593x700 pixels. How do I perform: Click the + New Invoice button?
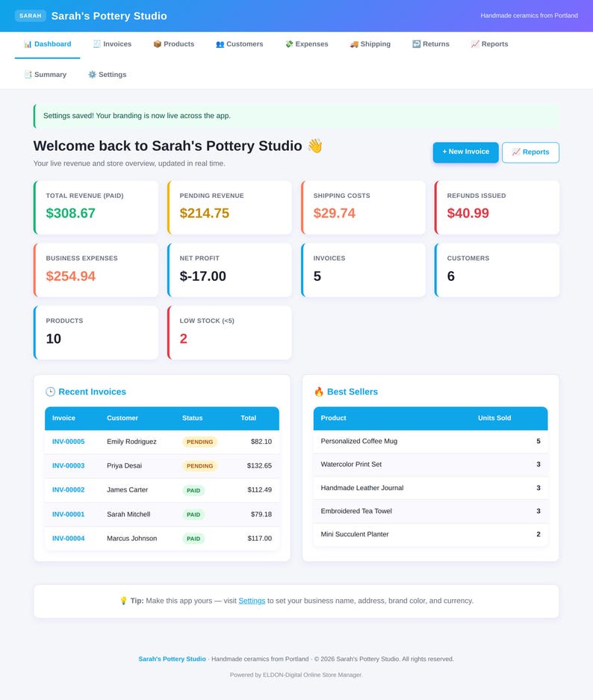465,152
